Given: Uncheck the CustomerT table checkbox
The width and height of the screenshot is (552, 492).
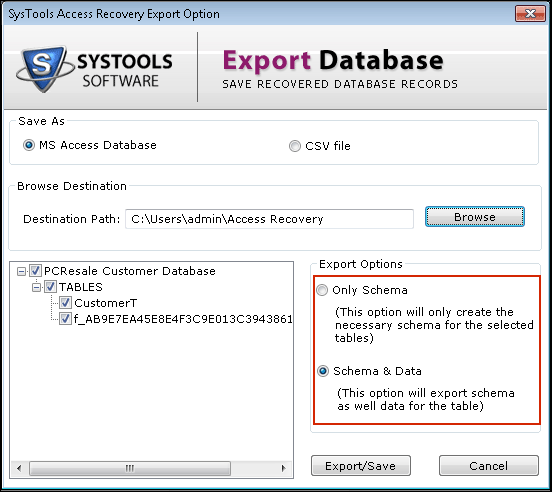Looking at the screenshot, I should 65,303.
